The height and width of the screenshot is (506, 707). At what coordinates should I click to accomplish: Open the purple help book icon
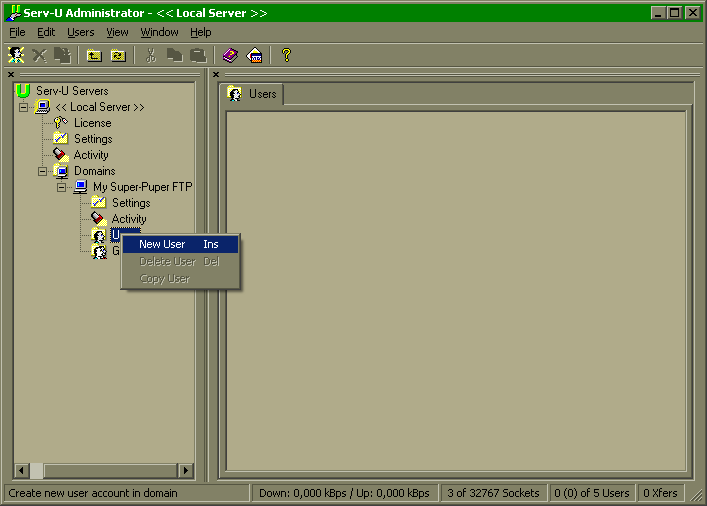[x=230, y=55]
